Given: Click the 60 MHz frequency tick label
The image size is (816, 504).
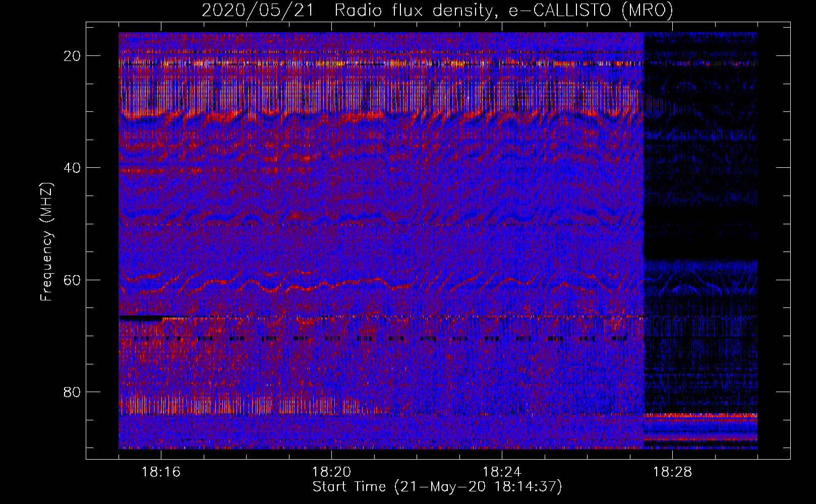Looking at the screenshot, I should [72, 280].
